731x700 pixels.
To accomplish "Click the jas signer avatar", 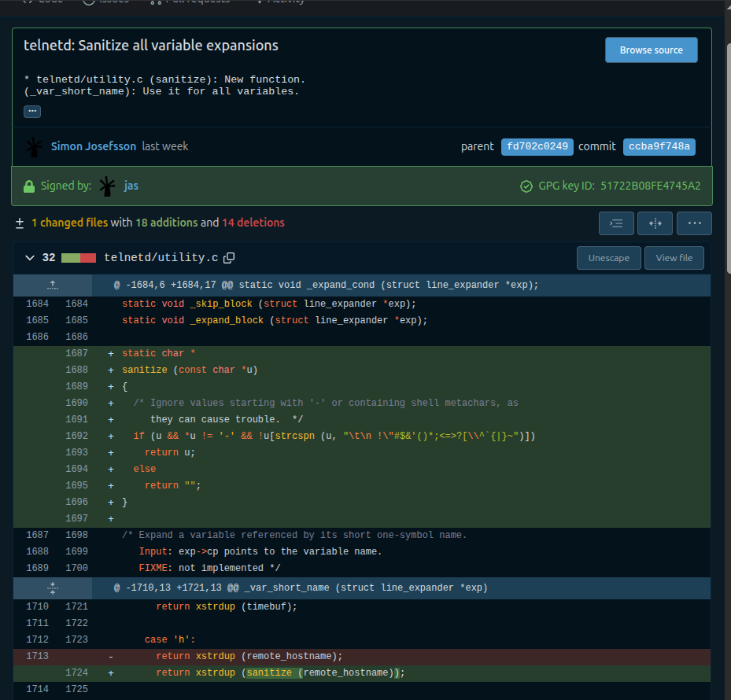I will point(107,186).
